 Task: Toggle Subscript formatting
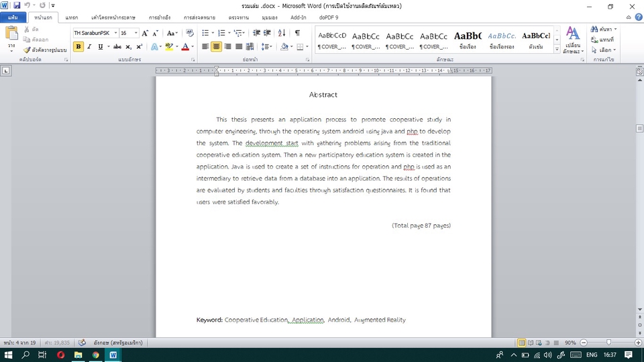point(128,46)
